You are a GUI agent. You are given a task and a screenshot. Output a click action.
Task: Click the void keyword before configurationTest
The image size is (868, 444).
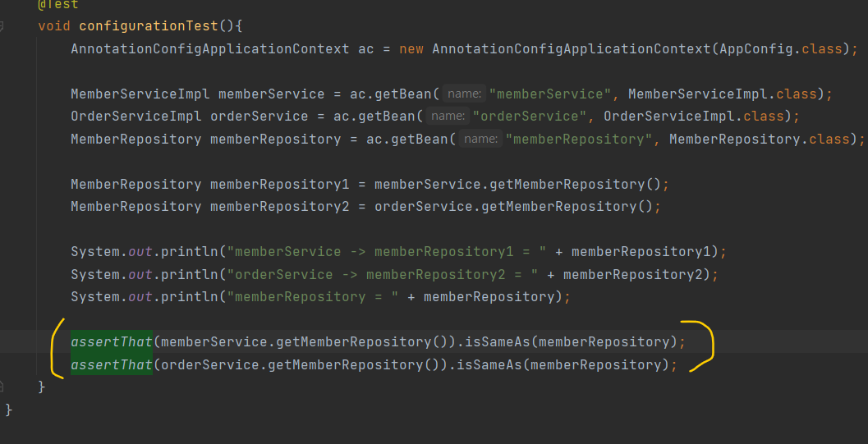[54, 26]
